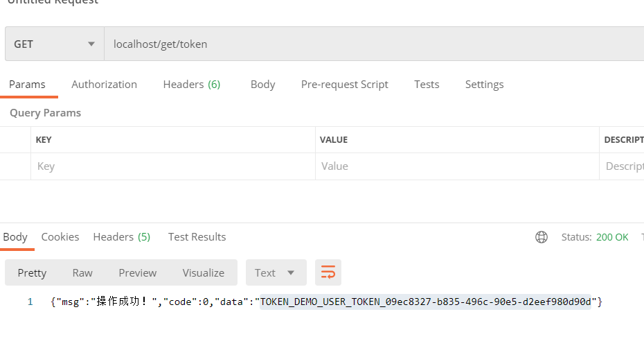Screen dimensions: 644x348
Task: Click the highlighted TOKEN_DEMO_USER_TOKEN value in response
Action: (425, 302)
